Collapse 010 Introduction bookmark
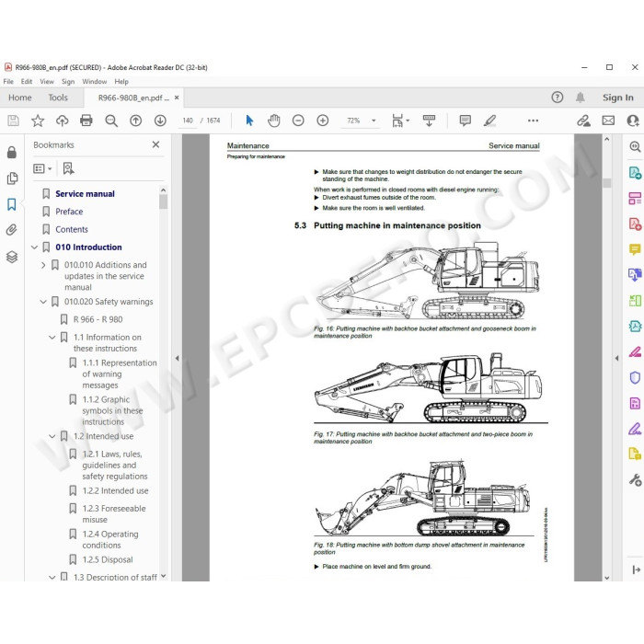Screen dimensions: 644x644 tap(35, 247)
